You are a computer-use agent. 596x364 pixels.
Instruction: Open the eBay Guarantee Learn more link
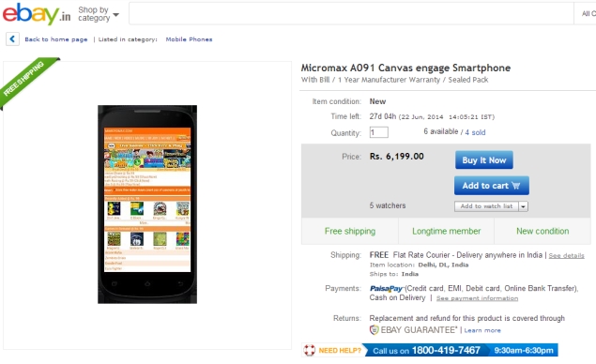[x=482, y=330]
